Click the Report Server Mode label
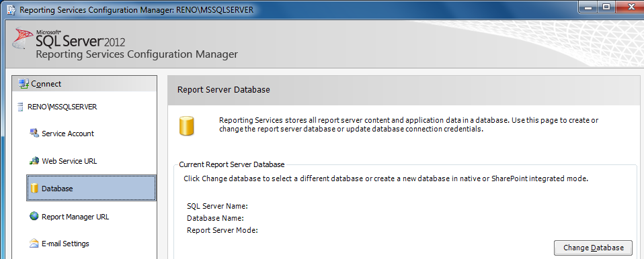Screen dimensions: 644x259 coord(222,230)
